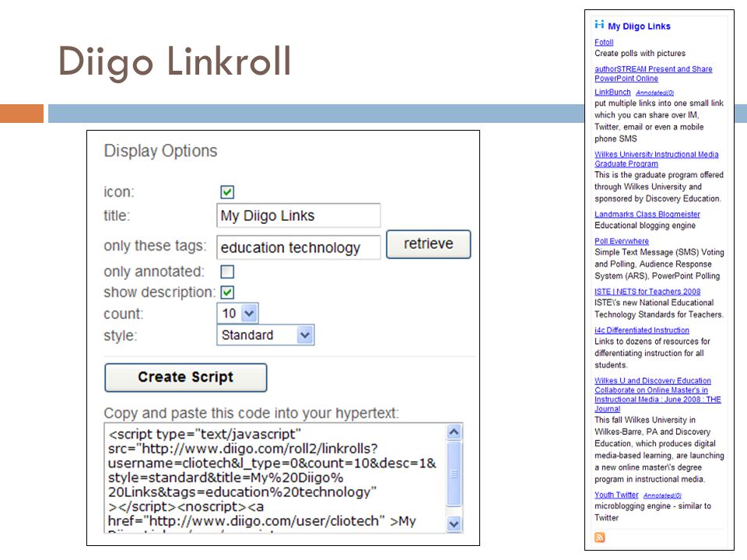
Task: Open the Landmarks Class Blogmeister link
Action: coord(647,215)
